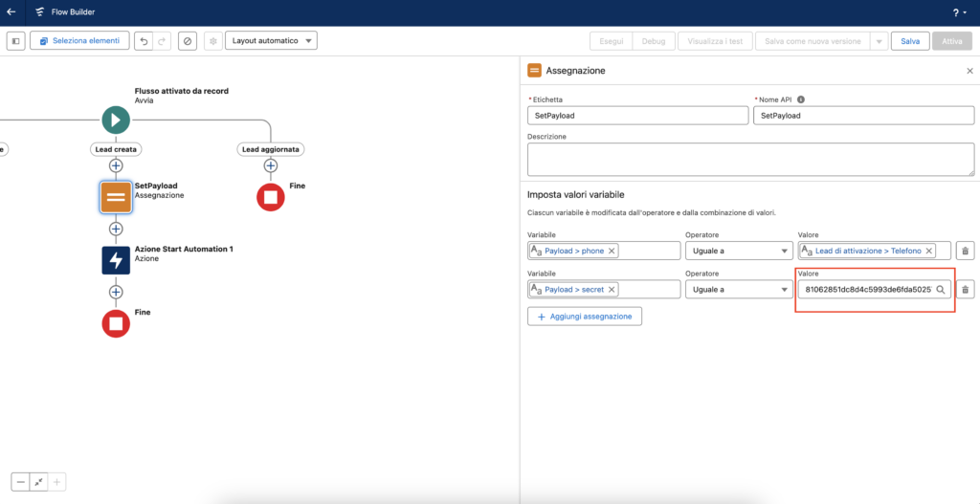Click Aggiungi assegnazione button

click(585, 317)
